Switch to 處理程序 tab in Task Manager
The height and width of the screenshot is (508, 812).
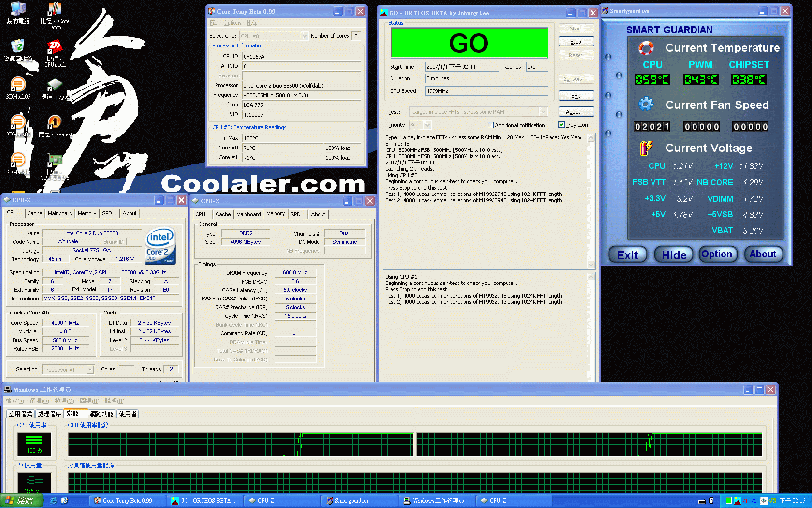tap(49, 414)
